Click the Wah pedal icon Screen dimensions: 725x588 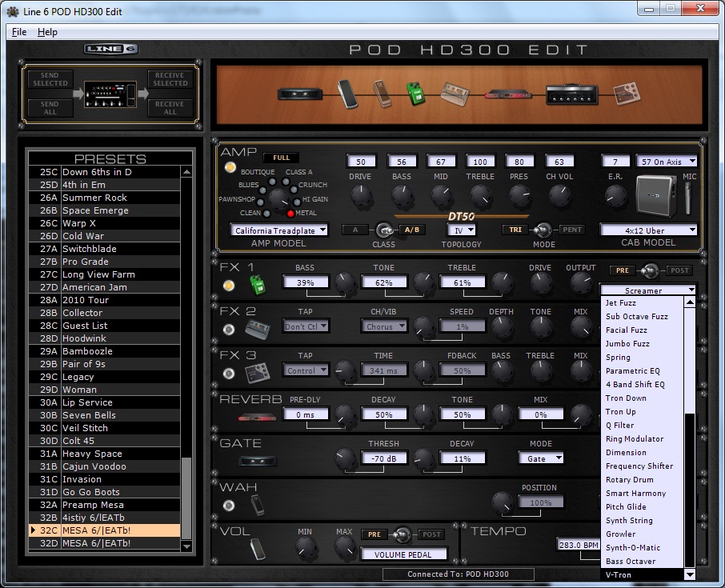(x=258, y=505)
